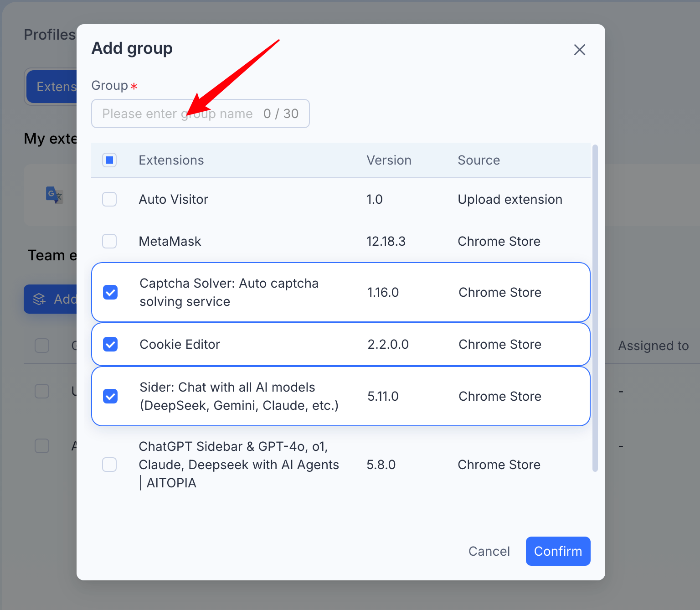Uncheck the Sider extension checkbox
The width and height of the screenshot is (700, 610).
tap(110, 396)
